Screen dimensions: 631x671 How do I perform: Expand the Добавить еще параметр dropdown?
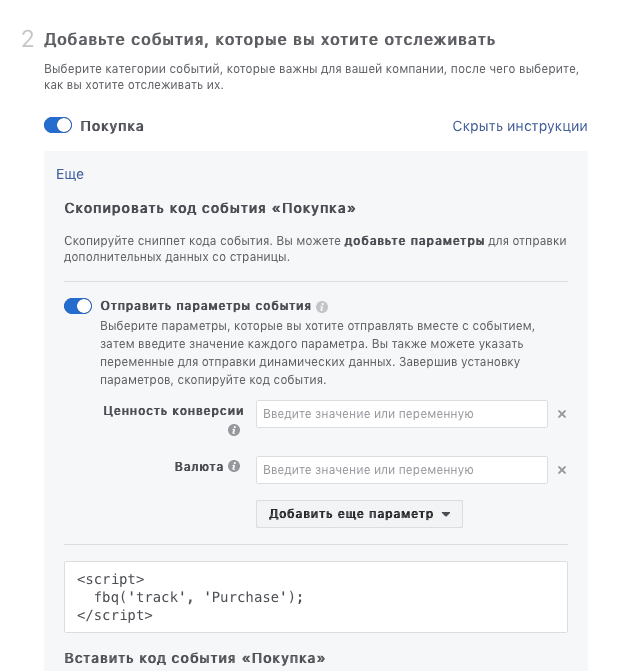point(359,514)
